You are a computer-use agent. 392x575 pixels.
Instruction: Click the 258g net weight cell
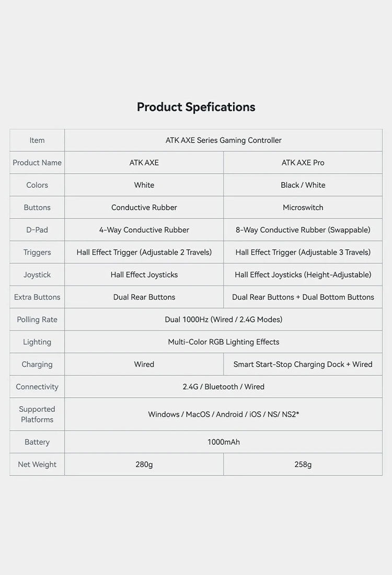pos(303,464)
